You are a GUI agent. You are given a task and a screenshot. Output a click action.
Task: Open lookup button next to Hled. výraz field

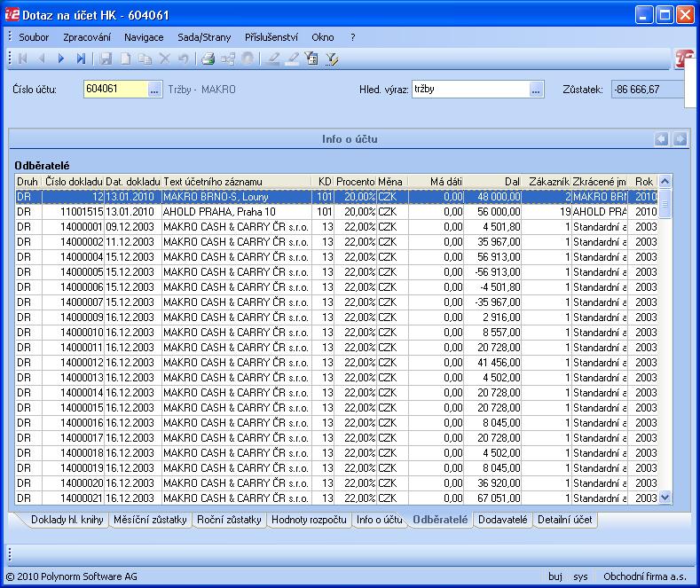(x=536, y=90)
